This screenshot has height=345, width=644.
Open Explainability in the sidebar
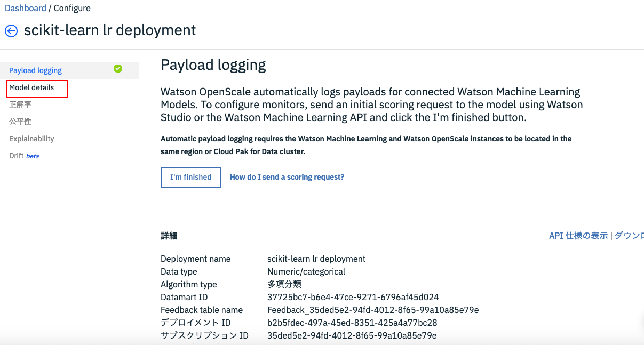(x=31, y=139)
